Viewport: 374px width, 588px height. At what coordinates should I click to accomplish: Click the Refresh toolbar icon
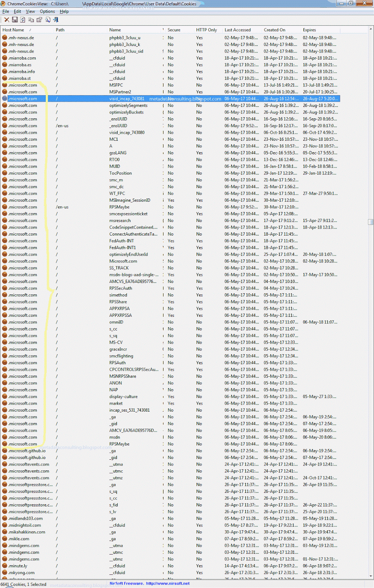[x=23, y=20]
